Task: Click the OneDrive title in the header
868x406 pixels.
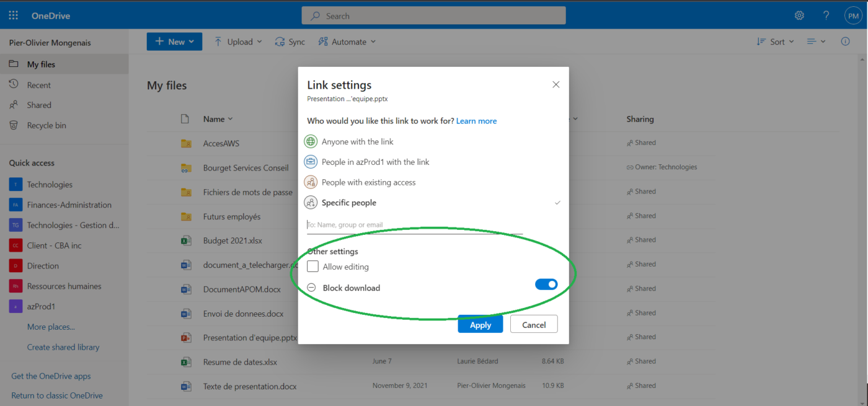Action: tap(51, 15)
